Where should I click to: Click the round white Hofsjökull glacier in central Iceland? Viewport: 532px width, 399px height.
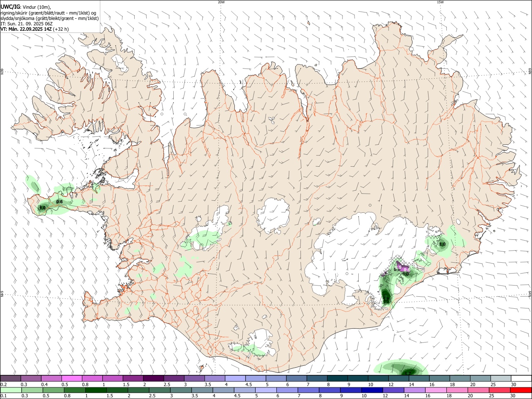273,215
